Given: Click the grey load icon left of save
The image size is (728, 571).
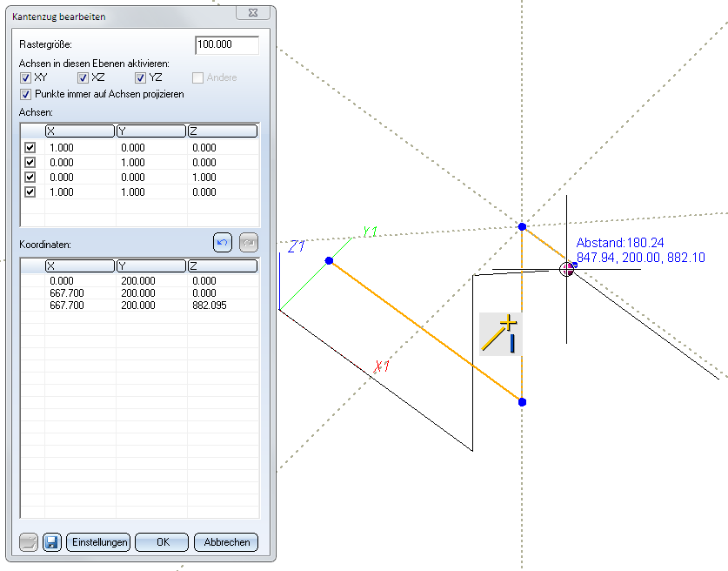Looking at the screenshot, I should point(29,542).
